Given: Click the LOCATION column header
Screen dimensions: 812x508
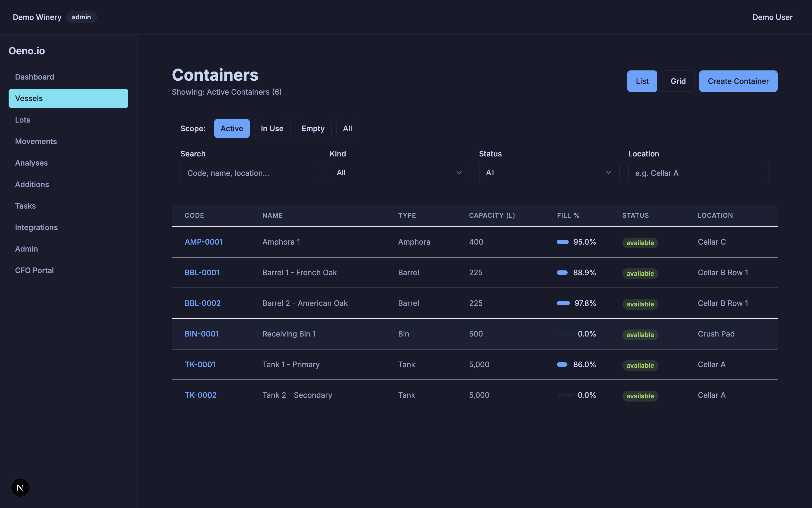Looking at the screenshot, I should pyautogui.click(x=715, y=215).
